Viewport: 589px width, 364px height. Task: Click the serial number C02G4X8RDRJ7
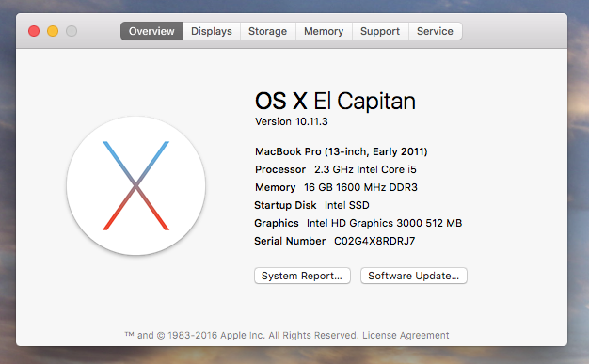374,241
